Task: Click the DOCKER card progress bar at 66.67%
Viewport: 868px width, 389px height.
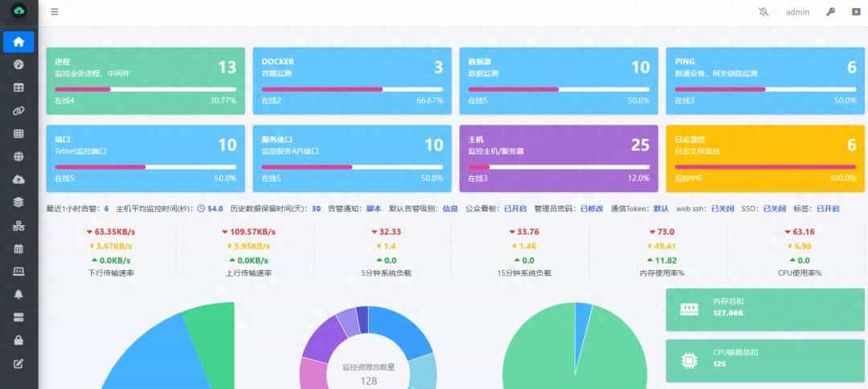Action: (x=352, y=89)
